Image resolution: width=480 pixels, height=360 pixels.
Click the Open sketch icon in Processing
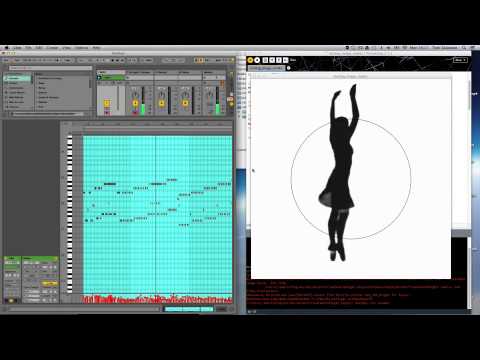(x=272, y=60)
